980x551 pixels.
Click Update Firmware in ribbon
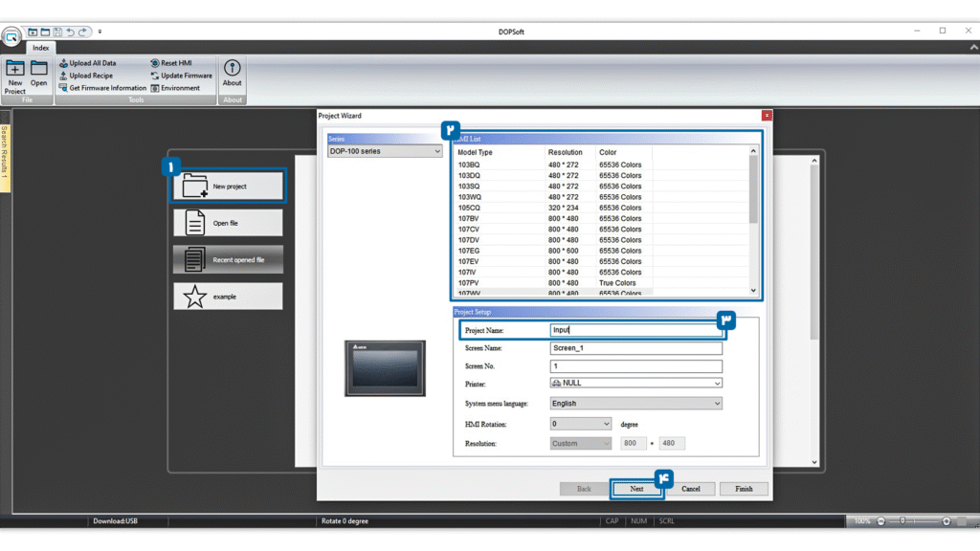pyautogui.click(x=186, y=76)
